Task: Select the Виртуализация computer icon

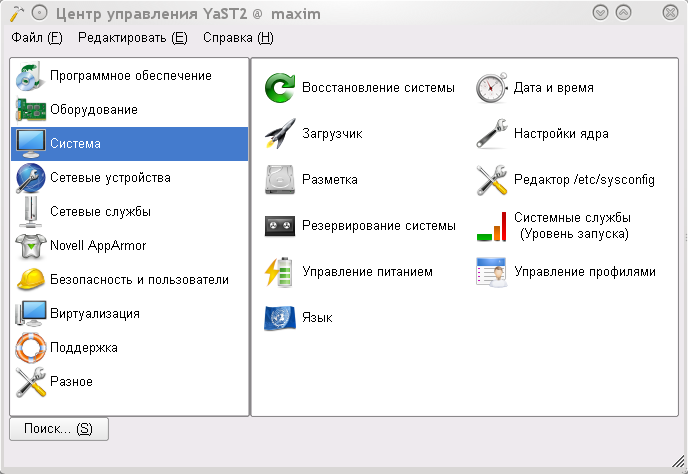Action: click(30, 313)
